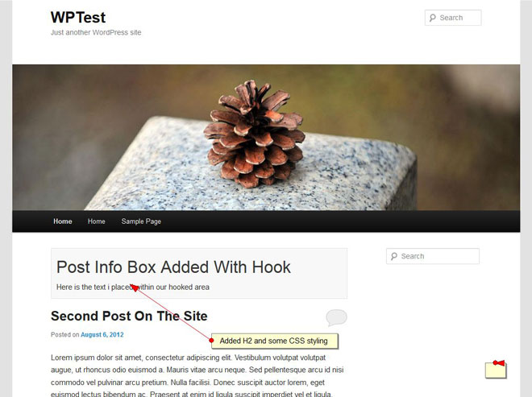Click the sidebar search magnifier icon
The height and width of the screenshot is (397, 532).
(x=393, y=256)
